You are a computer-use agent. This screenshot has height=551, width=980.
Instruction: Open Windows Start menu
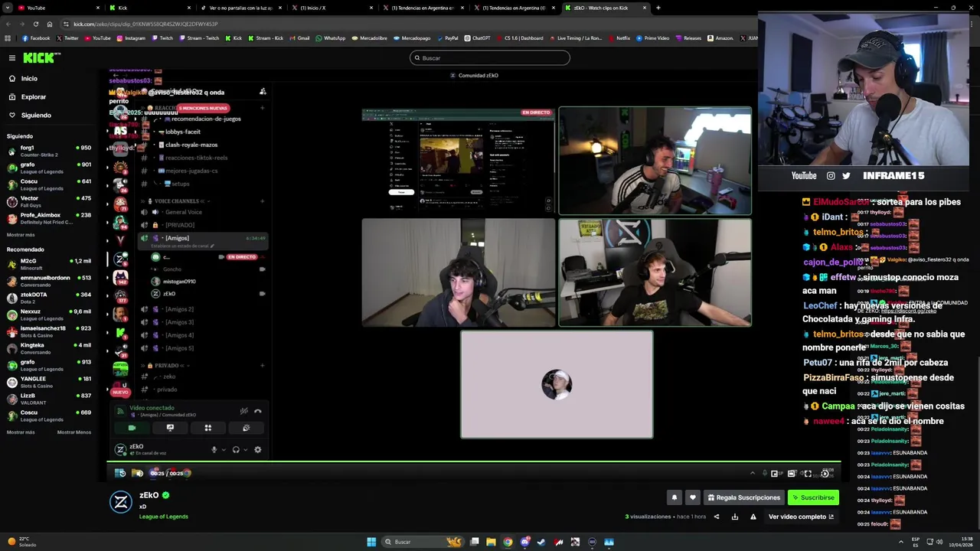click(371, 542)
